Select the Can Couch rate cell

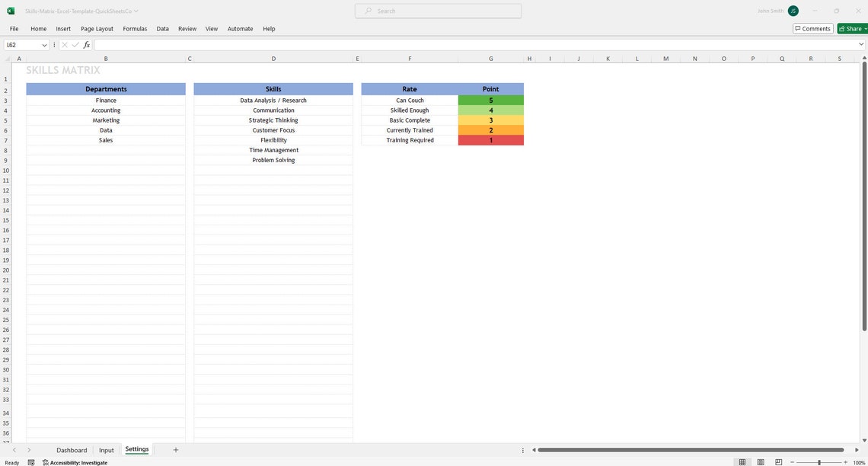coord(410,101)
